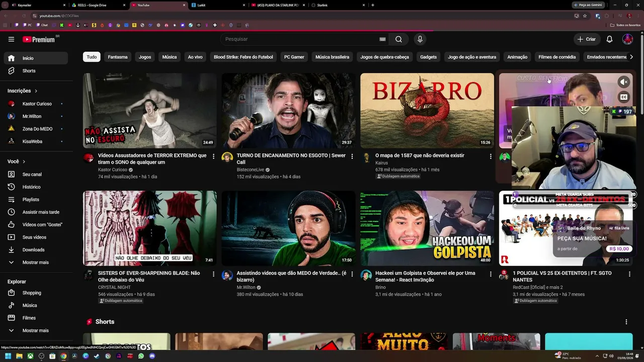This screenshot has height=362, width=644.
Task: Select the PC Gamer filter chip
Action: click(294, 57)
